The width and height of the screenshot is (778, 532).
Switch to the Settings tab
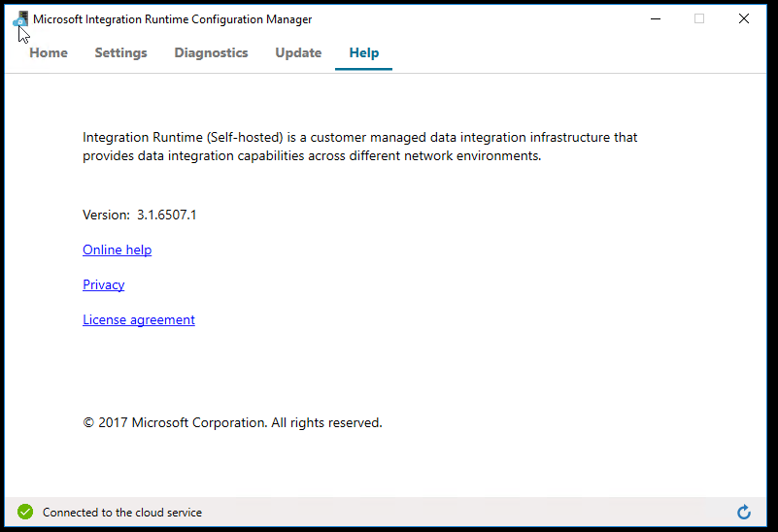click(120, 52)
